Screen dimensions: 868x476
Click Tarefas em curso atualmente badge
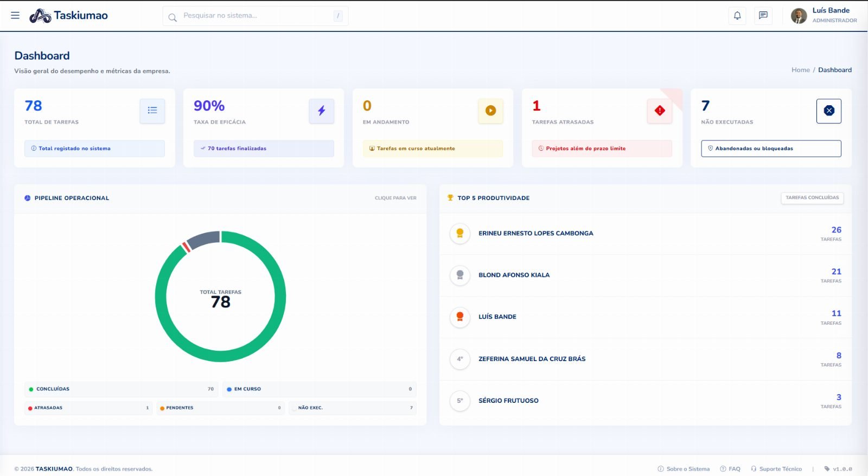point(433,149)
